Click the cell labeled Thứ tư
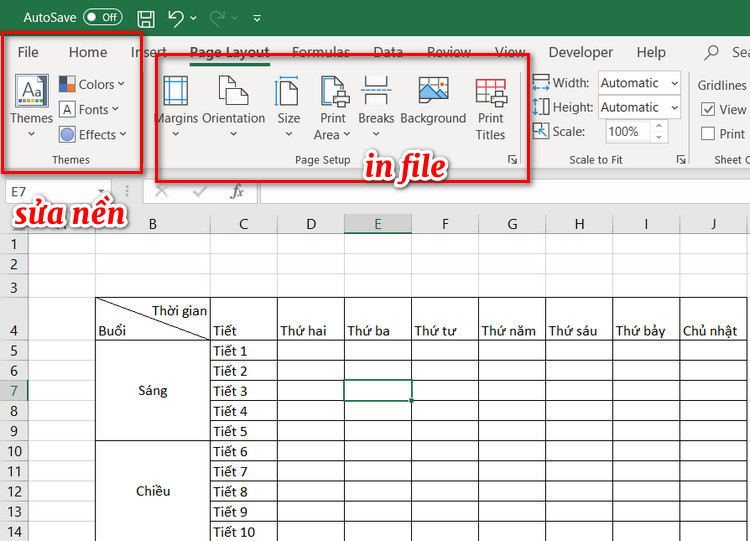The image size is (750, 541). tap(445, 319)
